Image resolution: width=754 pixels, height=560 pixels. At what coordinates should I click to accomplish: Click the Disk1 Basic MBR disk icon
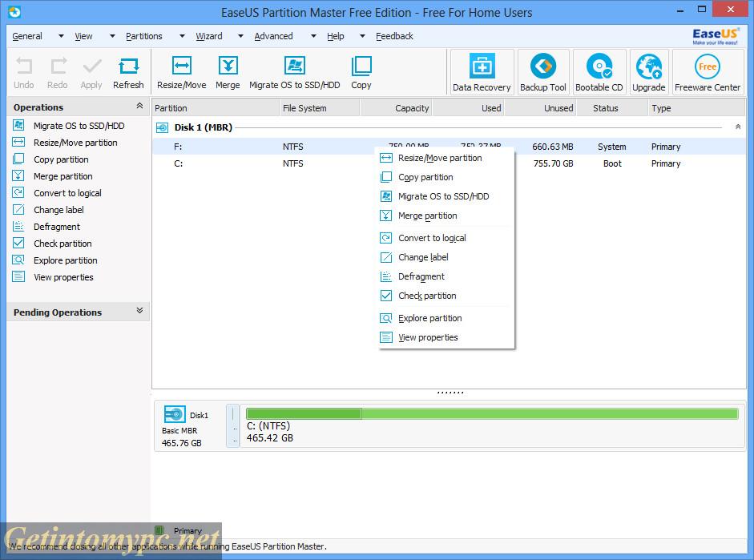tap(174, 414)
